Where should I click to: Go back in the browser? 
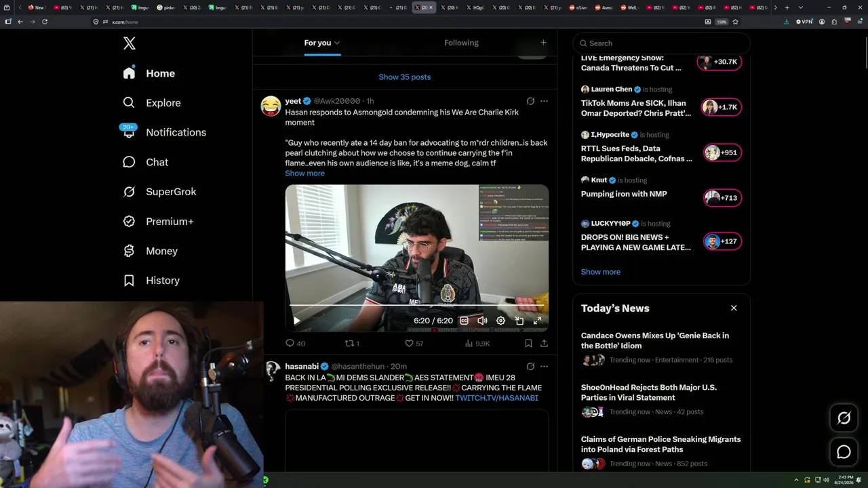point(20,22)
